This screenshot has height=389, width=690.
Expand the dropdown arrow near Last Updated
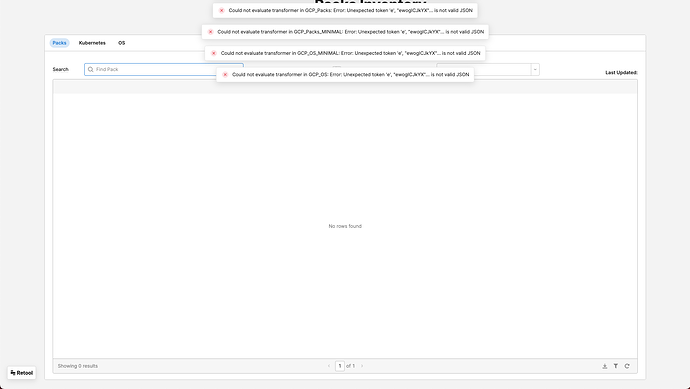tap(535, 70)
